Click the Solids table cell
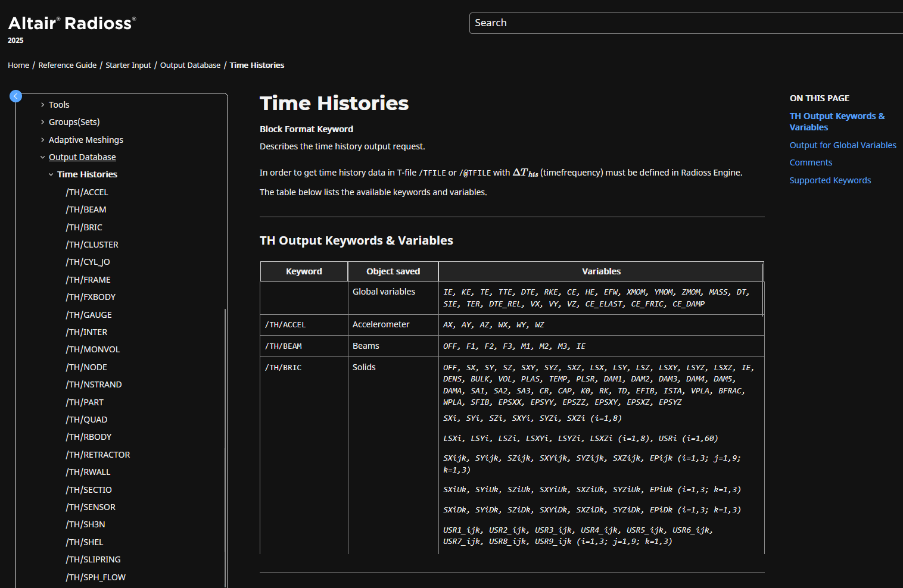The width and height of the screenshot is (903, 588). (393, 455)
